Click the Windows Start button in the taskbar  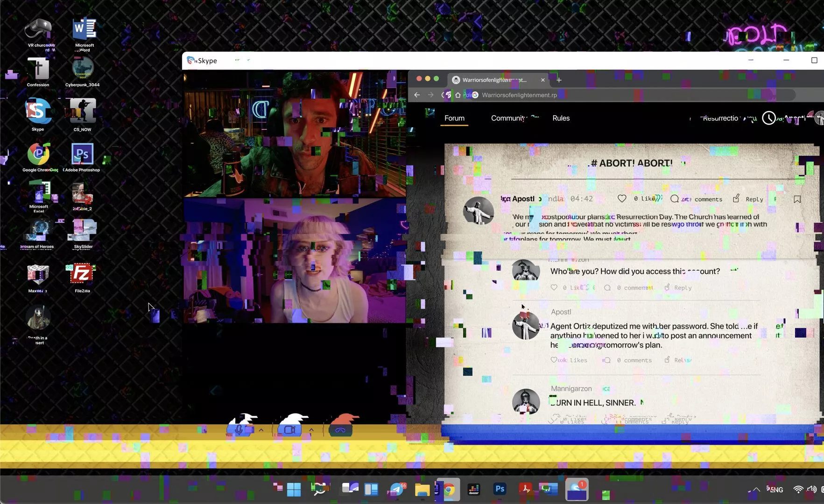tap(294, 490)
